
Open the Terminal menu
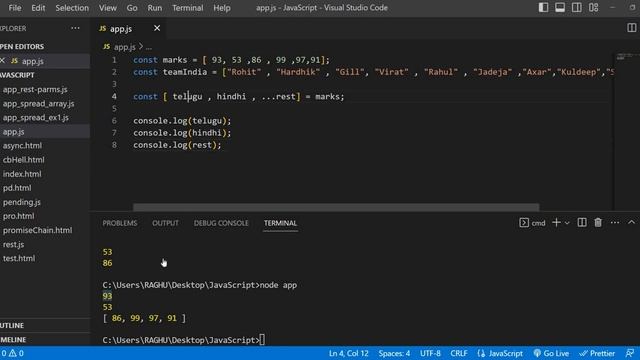[x=187, y=8]
